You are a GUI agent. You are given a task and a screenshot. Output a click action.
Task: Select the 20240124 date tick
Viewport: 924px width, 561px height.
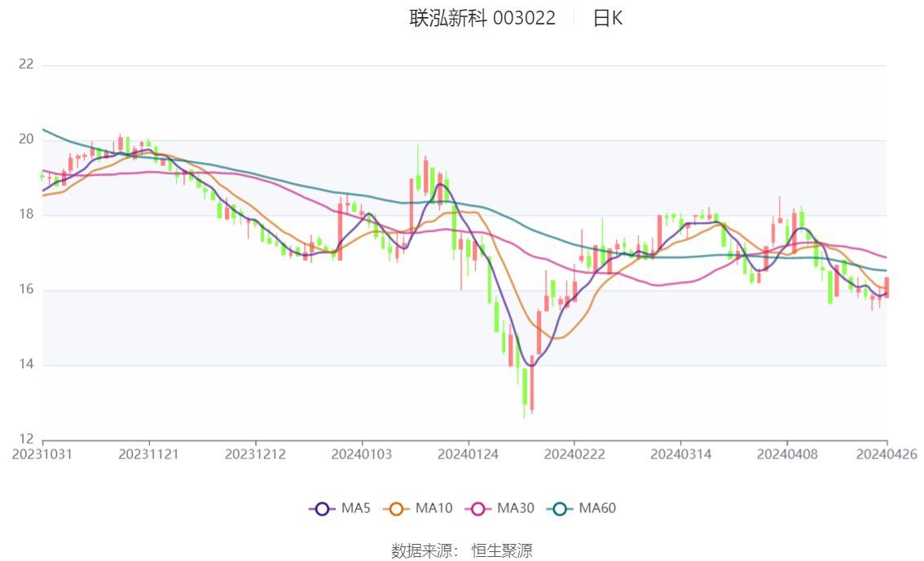pyautogui.click(x=468, y=454)
